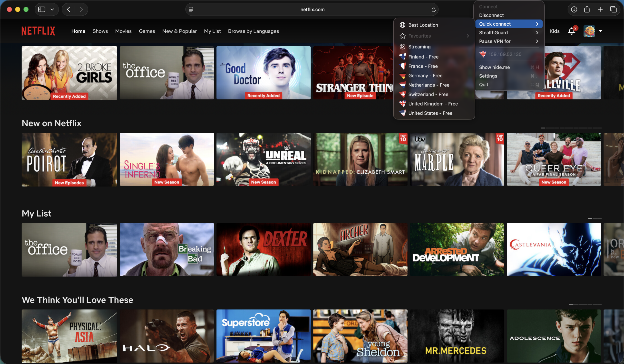The height and width of the screenshot is (364, 624).
Task: Go to Movies in Netflix navigation
Action: (x=123, y=31)
